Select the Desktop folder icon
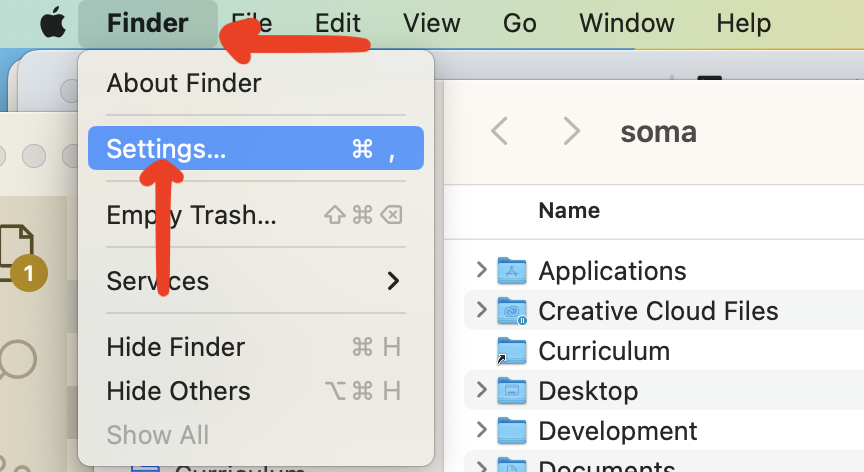The height and width of the screenshot is (472, 864). click(x=511, y=390)
